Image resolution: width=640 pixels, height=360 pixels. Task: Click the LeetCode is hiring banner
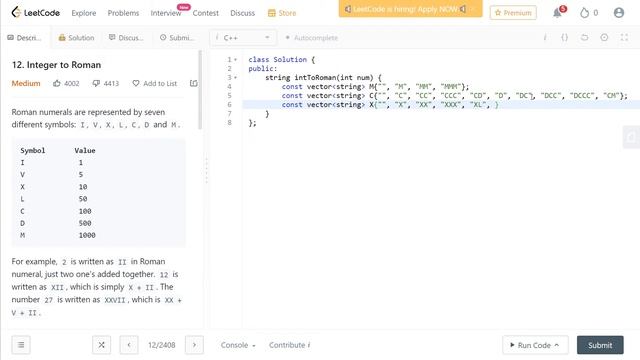coord(410,9)
